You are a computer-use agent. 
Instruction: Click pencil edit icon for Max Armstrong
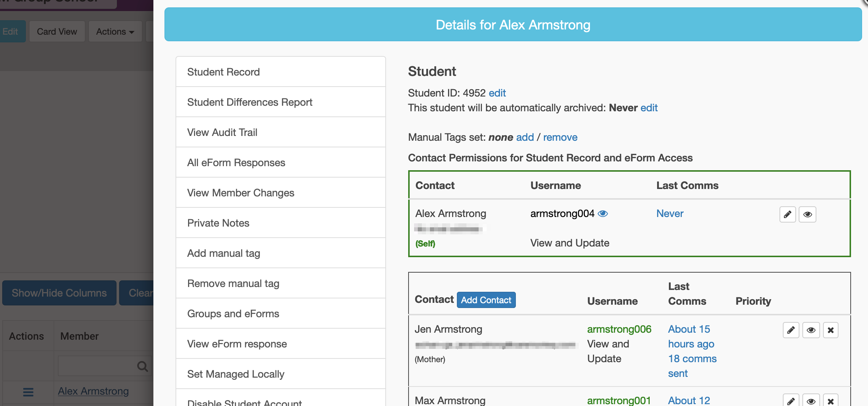[791, 401]
